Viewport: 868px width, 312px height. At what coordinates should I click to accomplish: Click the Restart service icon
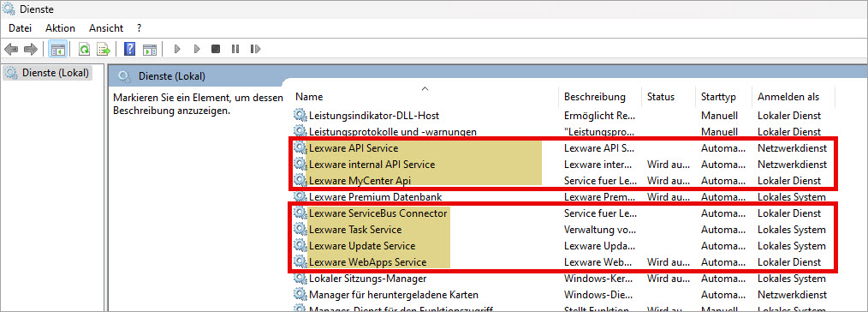255,50
